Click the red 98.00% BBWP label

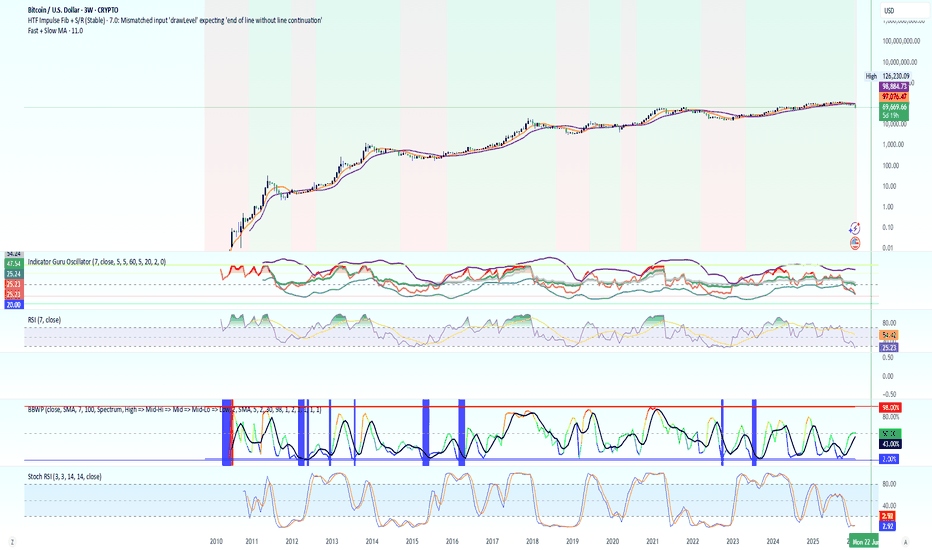coord(890,408)
